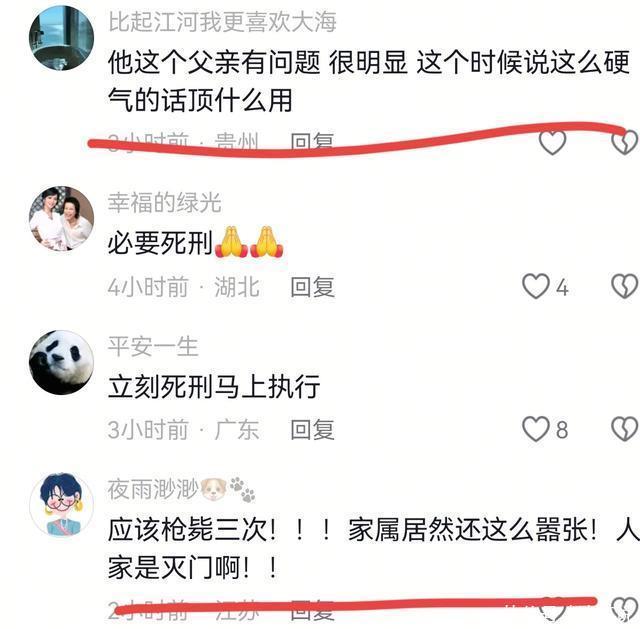Image resolution: width=640 pixels, height=629 pixels.
Task: Open the panda avatar of 平安一生
Action: 62,362
